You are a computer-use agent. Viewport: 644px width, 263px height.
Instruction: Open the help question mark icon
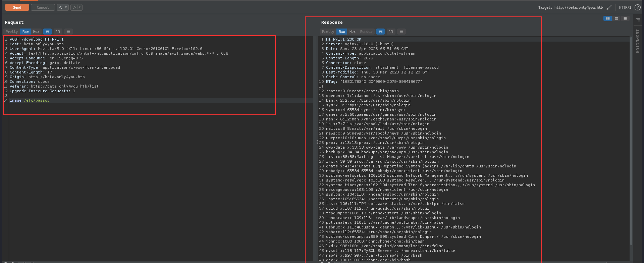pyautogui.click(x=638, y=7)
